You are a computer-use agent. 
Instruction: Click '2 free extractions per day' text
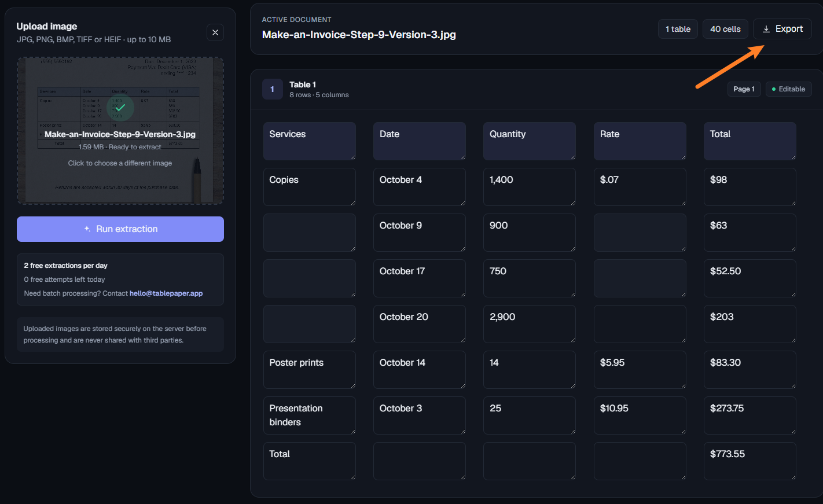tap(65, 266)
